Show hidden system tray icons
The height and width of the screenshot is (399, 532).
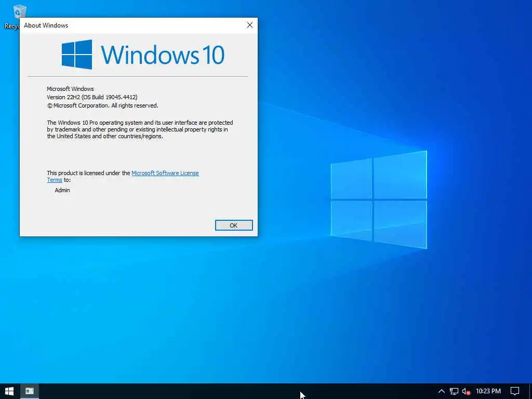coord(442,391)
